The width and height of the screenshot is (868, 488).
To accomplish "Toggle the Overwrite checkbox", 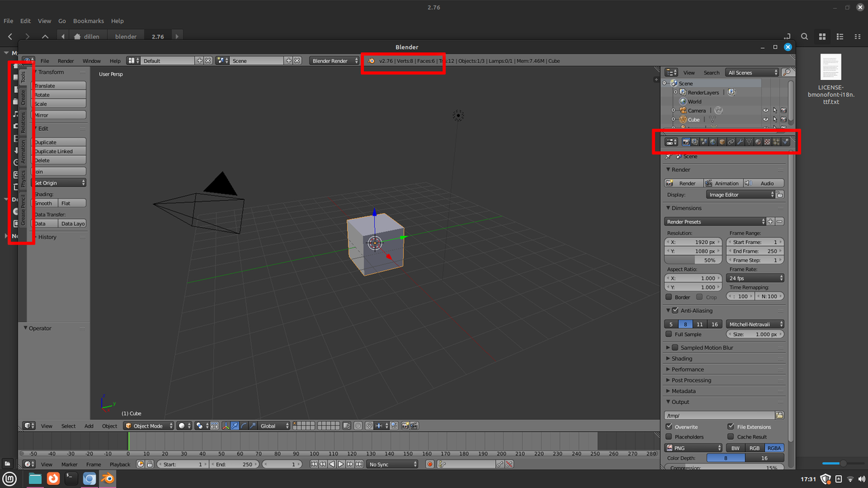I will (x=669, y=427).
